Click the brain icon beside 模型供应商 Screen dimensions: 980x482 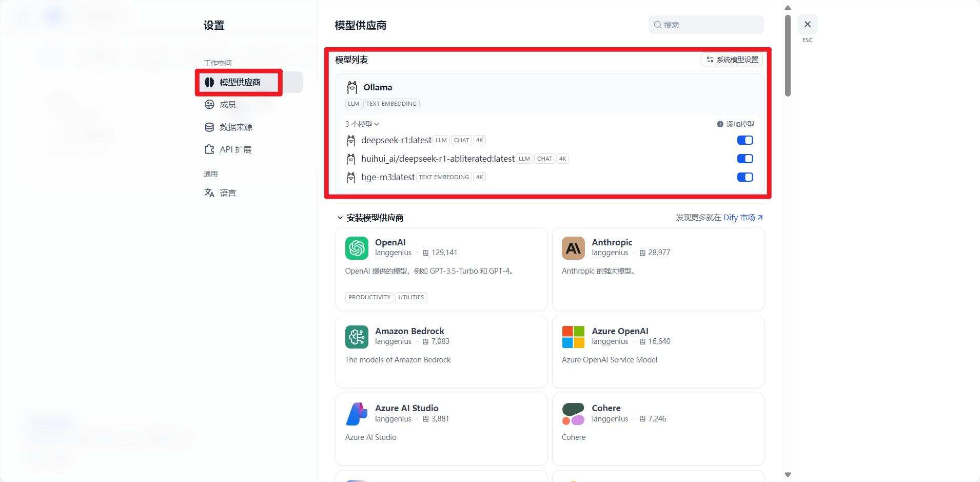coord(209,82)
